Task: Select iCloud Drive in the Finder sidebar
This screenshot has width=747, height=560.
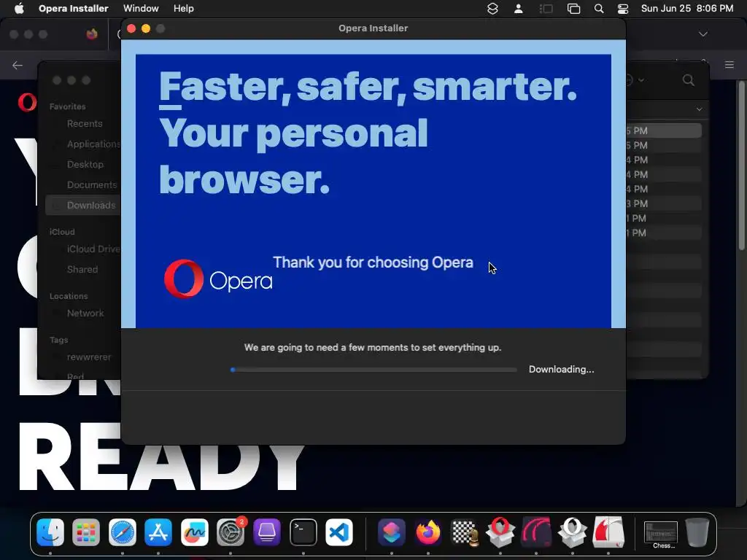Action: (93, 249)
